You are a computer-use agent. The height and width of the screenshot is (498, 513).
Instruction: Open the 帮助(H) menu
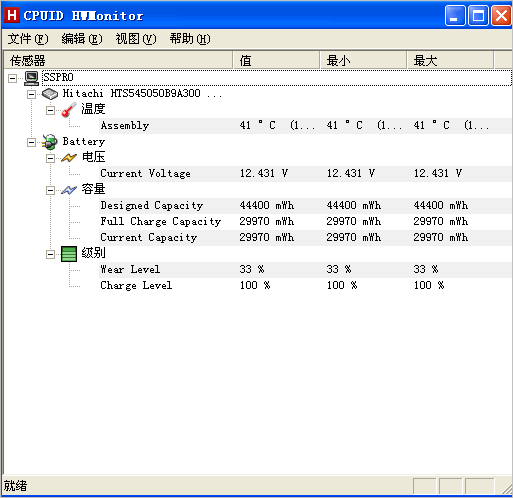point(190,39)
